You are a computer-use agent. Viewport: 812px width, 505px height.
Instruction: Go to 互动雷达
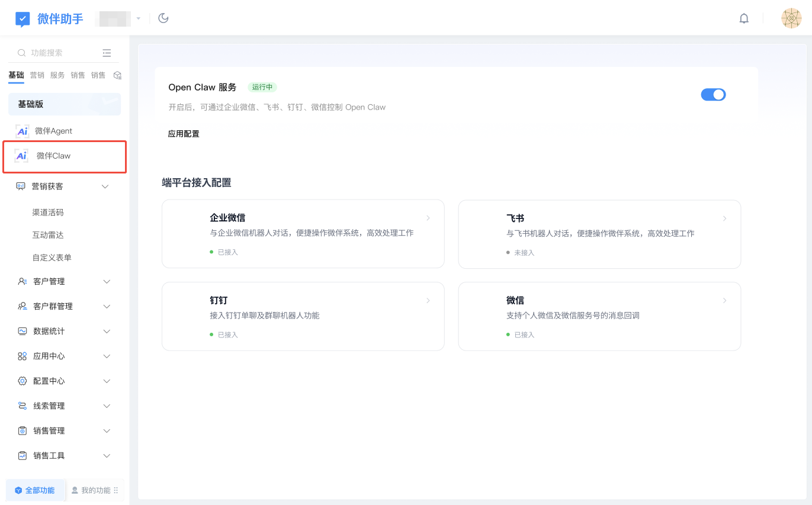pyautogui.click(x=48, y=235)
